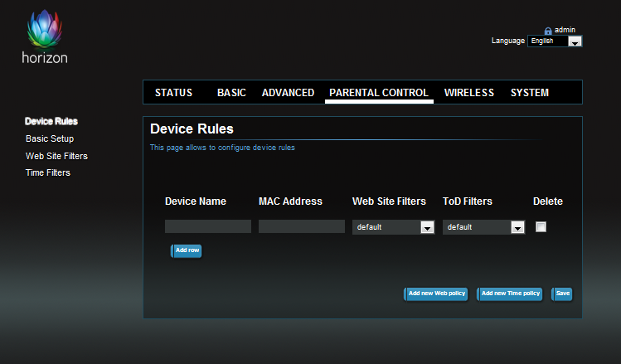
Task: Click Add new Time policy button
Action: [x=509, y=294]
